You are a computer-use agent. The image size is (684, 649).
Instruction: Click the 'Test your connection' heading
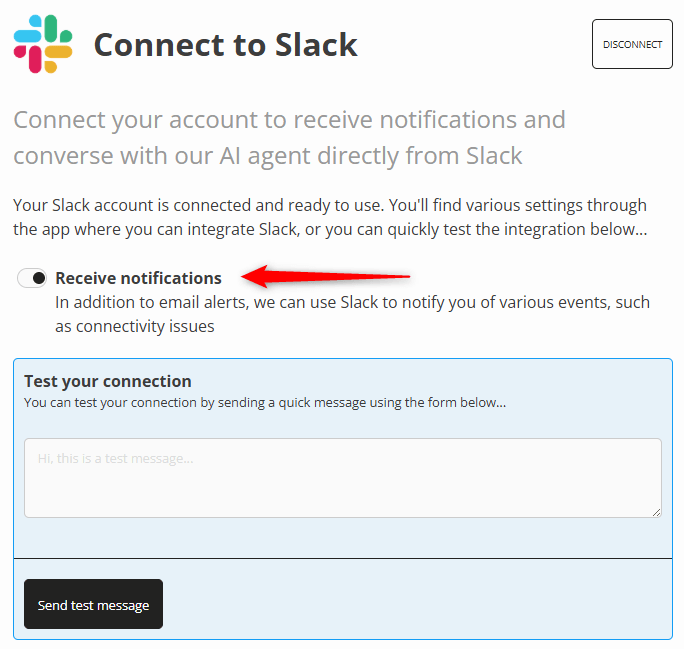point(107,381)
